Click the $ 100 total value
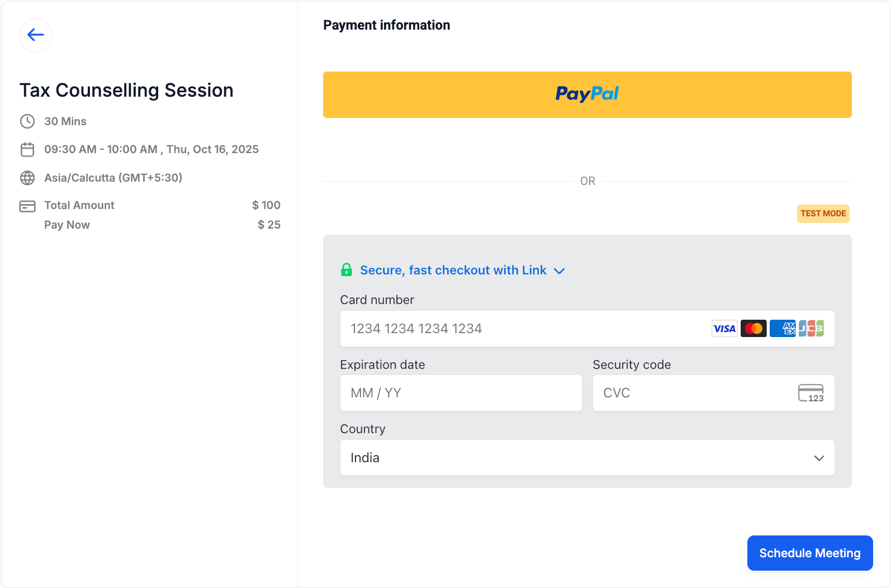This screenshot has width=891, height=588. [266, 205]
